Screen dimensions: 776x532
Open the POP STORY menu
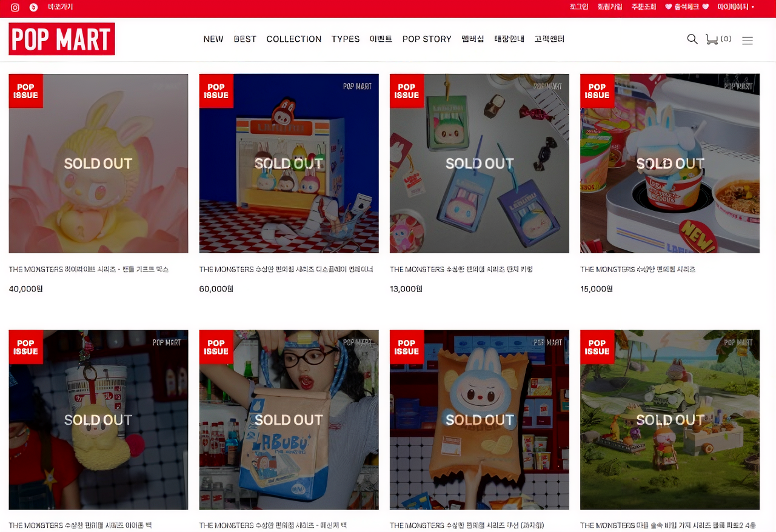coord(427,39)
